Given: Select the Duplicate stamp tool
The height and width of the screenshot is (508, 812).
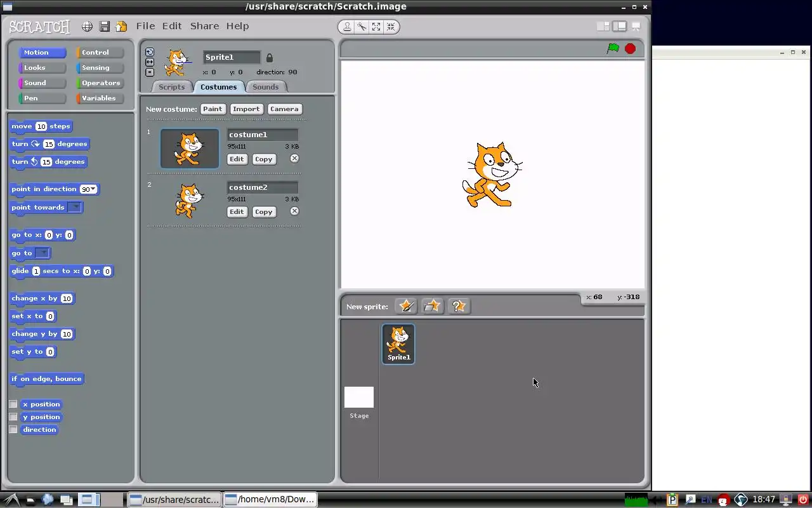Looking at the screenshot, I should coord(347,27).
